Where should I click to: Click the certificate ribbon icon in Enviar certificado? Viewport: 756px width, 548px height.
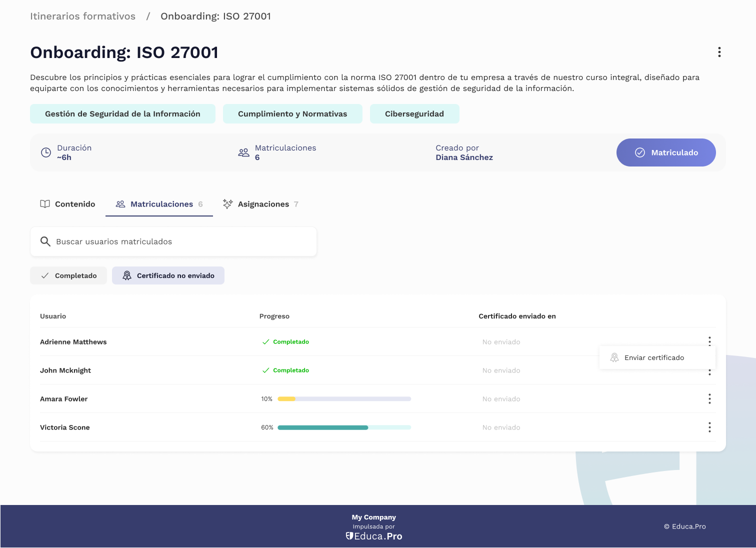coord(614,357)
